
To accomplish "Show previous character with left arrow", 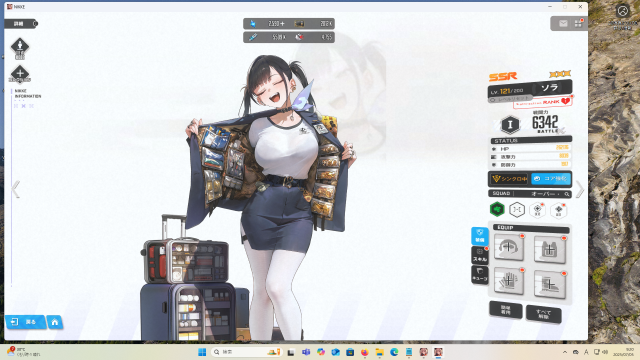I will pos(16,190).
